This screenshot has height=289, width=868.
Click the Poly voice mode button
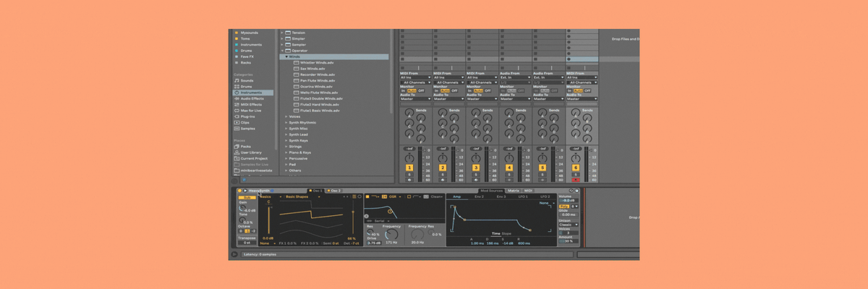pos(563,207)
